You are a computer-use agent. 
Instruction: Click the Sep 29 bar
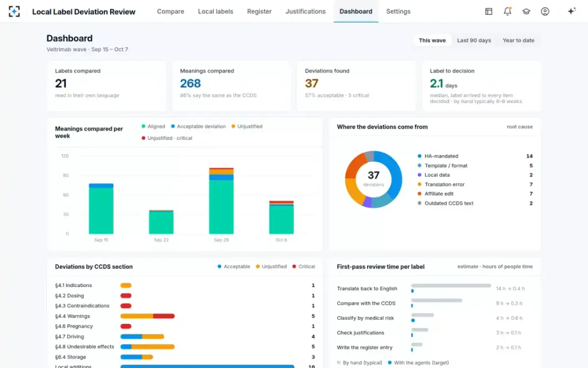click(x=221, y=201)
